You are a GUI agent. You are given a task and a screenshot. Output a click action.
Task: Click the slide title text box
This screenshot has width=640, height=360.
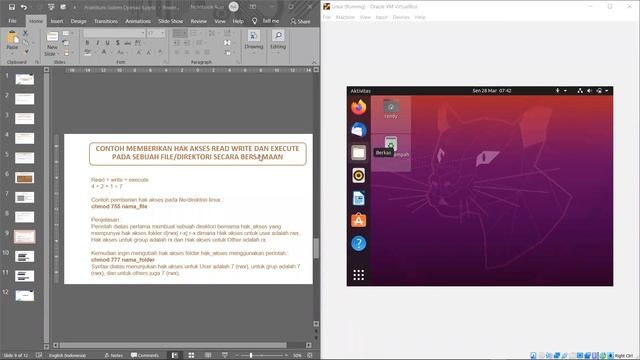pyautogui.click(x=198, y=153)
